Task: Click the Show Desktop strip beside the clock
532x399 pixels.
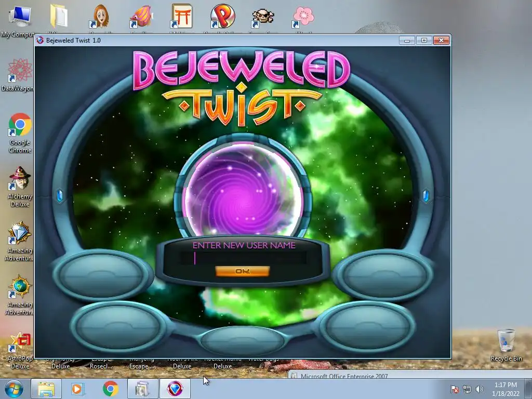Action: pos(529,389)
